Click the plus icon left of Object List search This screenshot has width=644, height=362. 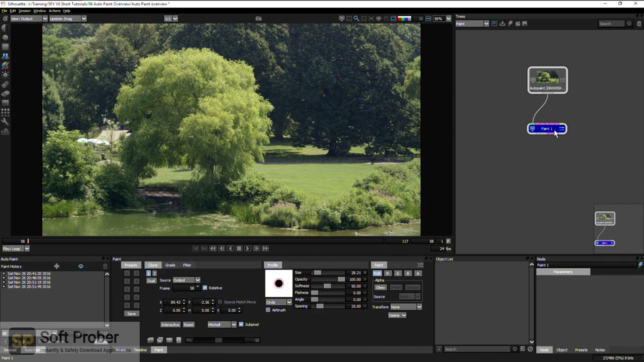(439, 349)
